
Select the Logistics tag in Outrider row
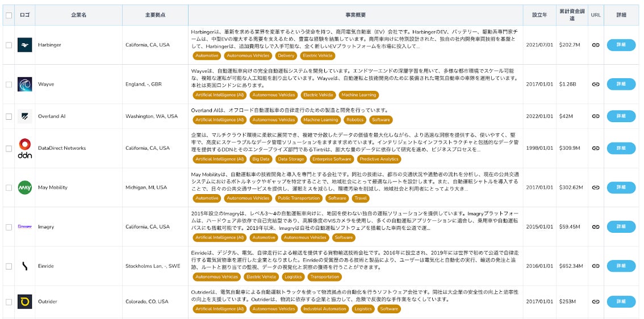tap(363, 309)
